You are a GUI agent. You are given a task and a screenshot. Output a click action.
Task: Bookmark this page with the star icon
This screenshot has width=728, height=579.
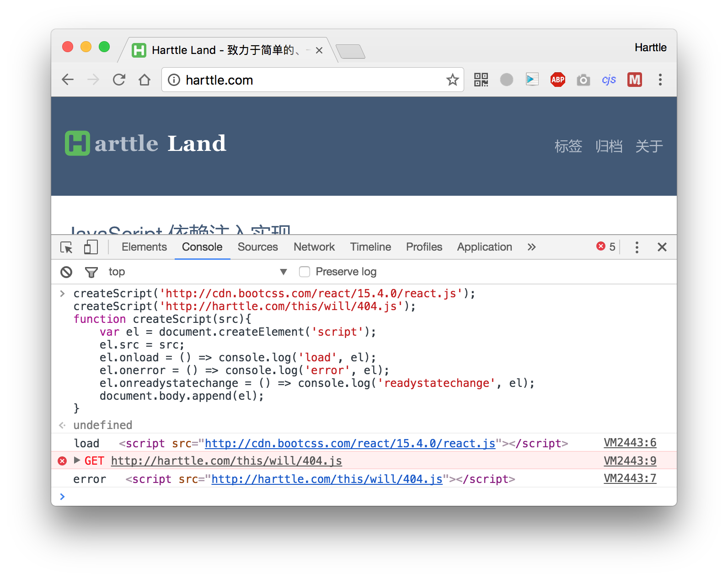point(452,80)
